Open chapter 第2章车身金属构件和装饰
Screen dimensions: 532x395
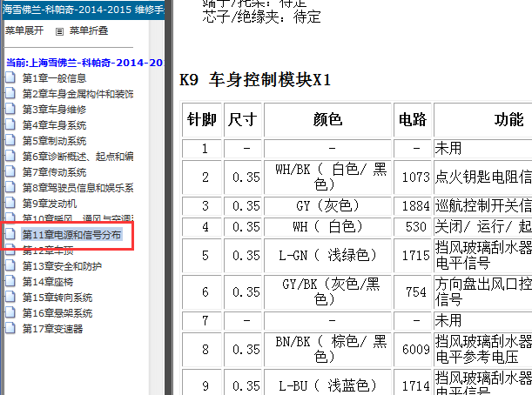click(77, 94)
